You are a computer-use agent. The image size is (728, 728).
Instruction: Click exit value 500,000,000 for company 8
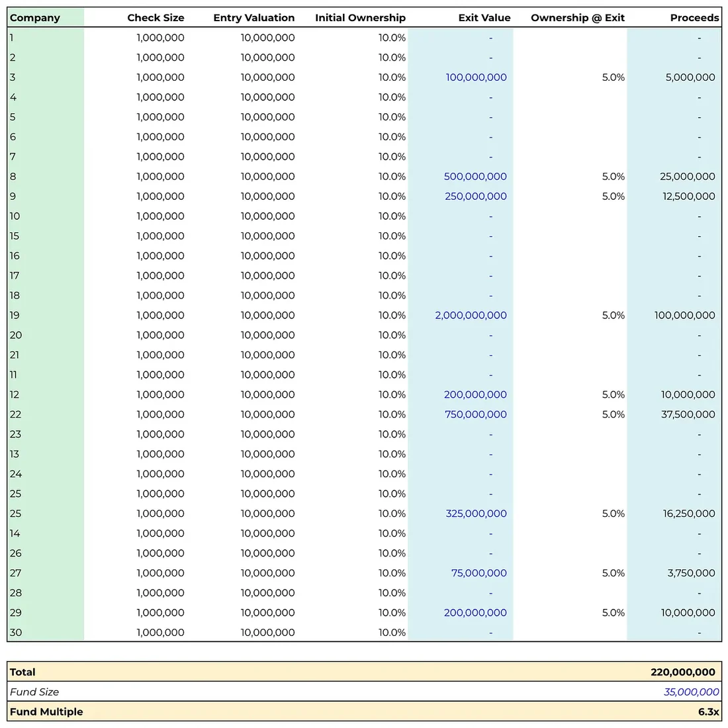(475, 177)
